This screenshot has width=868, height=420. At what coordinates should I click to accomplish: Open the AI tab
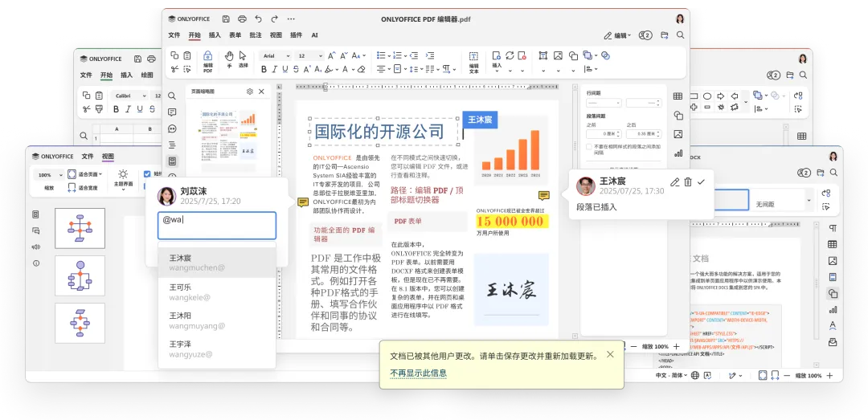click(x=314, y=35)
